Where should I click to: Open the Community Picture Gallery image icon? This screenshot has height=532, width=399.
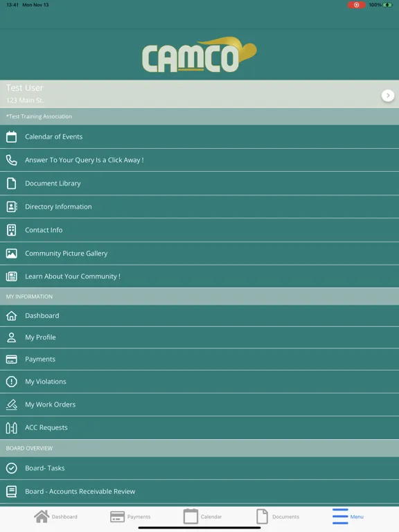click(x=11, y=254)
